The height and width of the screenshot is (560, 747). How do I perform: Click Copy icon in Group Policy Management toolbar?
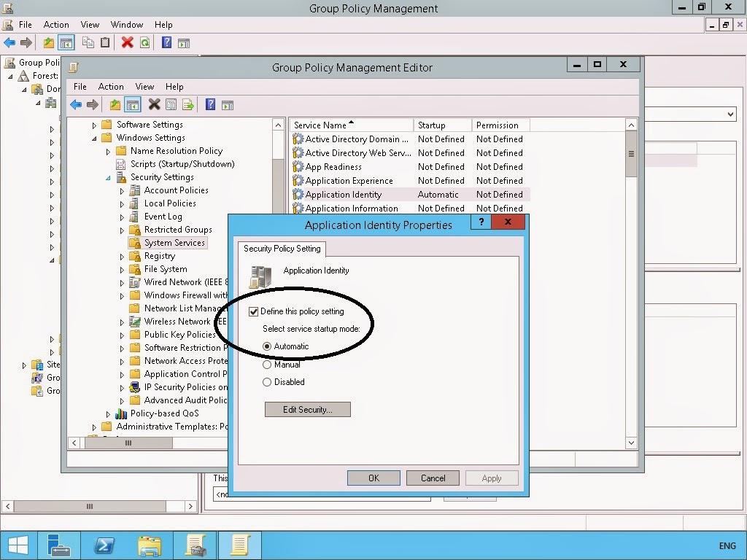point(88,43)
